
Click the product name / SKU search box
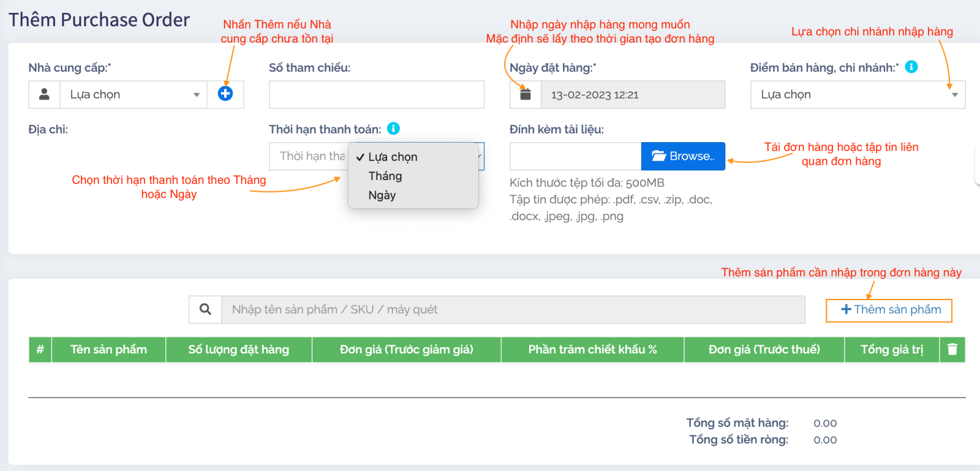pyautogui.click(x=513, y=309)
